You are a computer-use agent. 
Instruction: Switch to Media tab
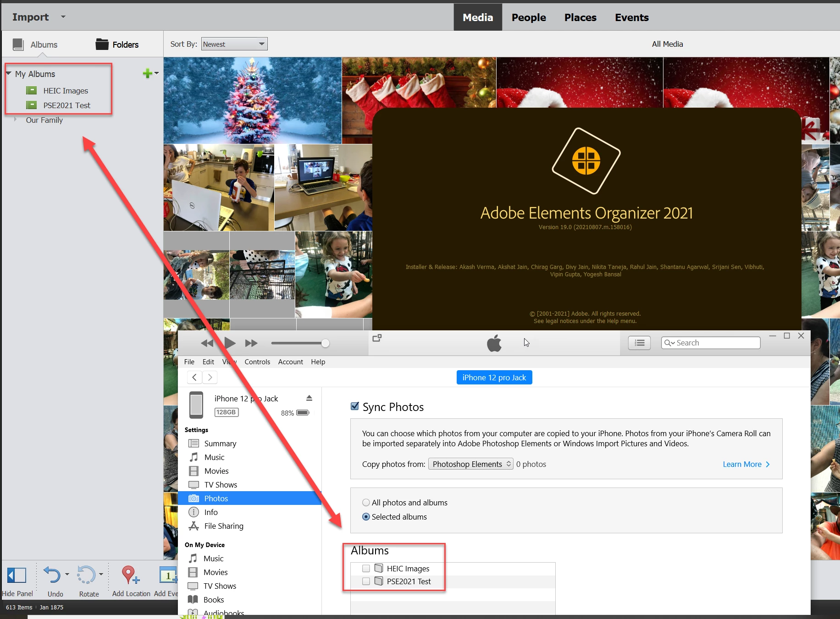[478, 17]
